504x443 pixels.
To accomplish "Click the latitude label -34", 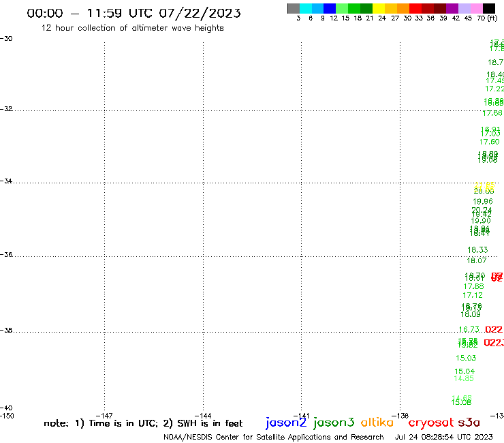I will [6, 181].
